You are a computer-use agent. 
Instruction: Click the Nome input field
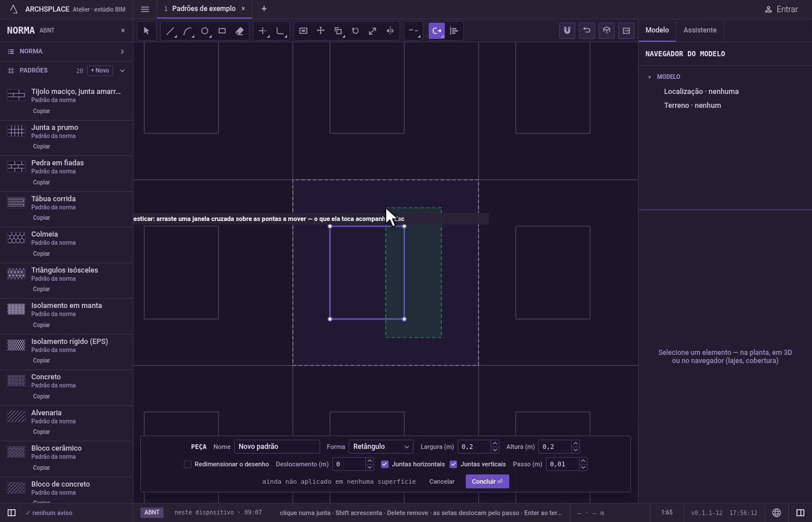[277, 447]
